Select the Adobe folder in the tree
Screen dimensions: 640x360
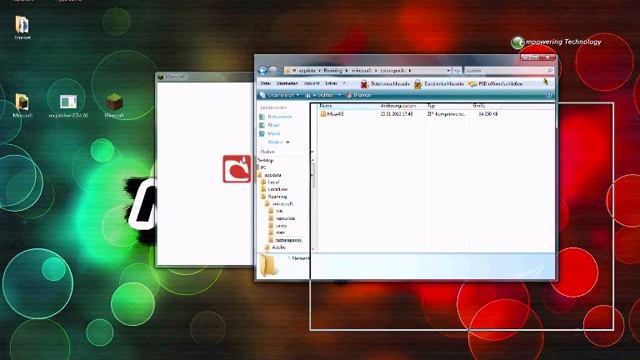point(278,247)
